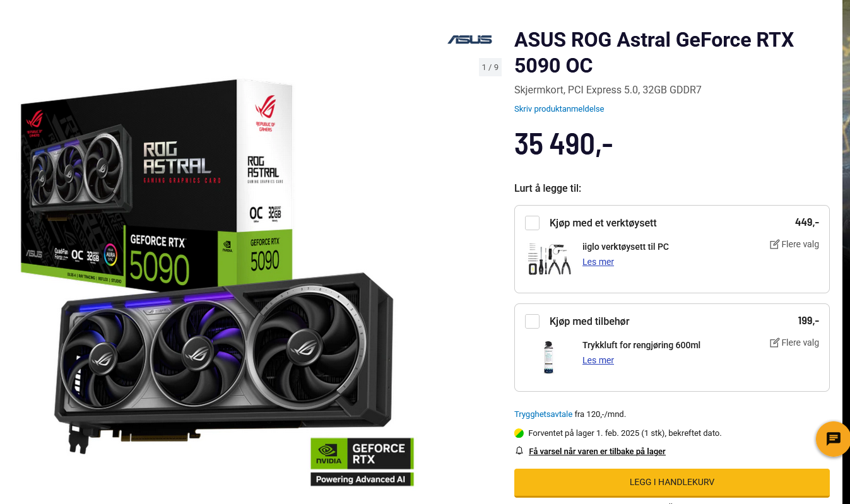
Task: Click the LEGG I HANDLEKURV button
Action: pyautogui.click(x=672, y=483)
